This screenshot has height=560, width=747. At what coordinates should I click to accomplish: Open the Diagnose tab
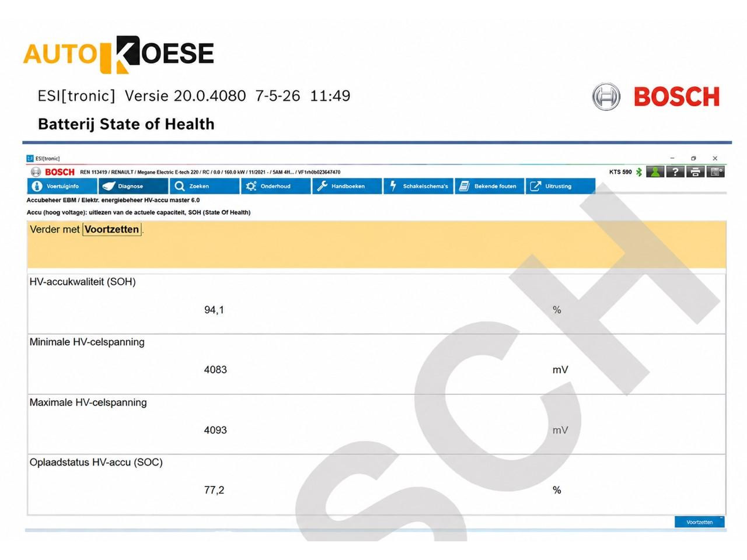[133, 186]
